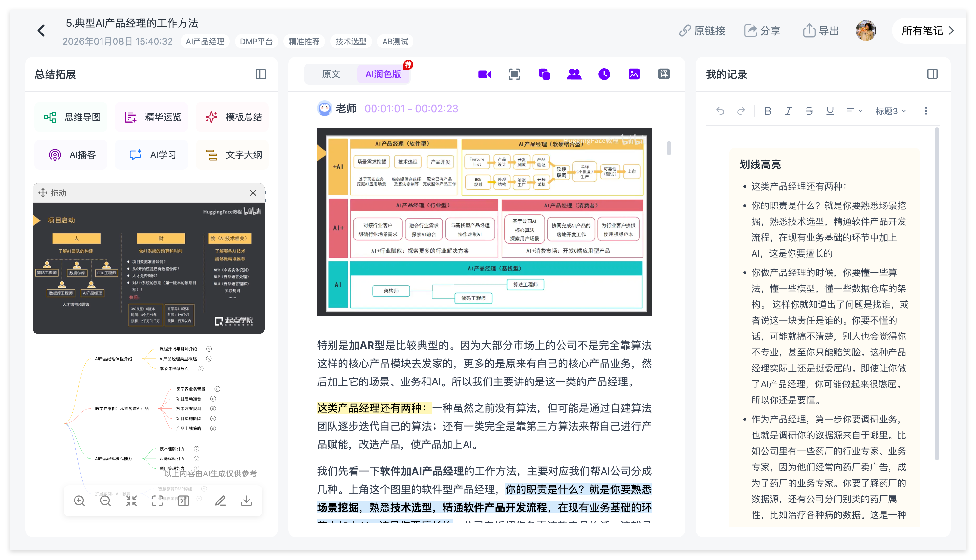Image resolution: width=976 pixels, height=560 pixels.
Task: Apply strikethrough formatting
Action: click(809, 112)
